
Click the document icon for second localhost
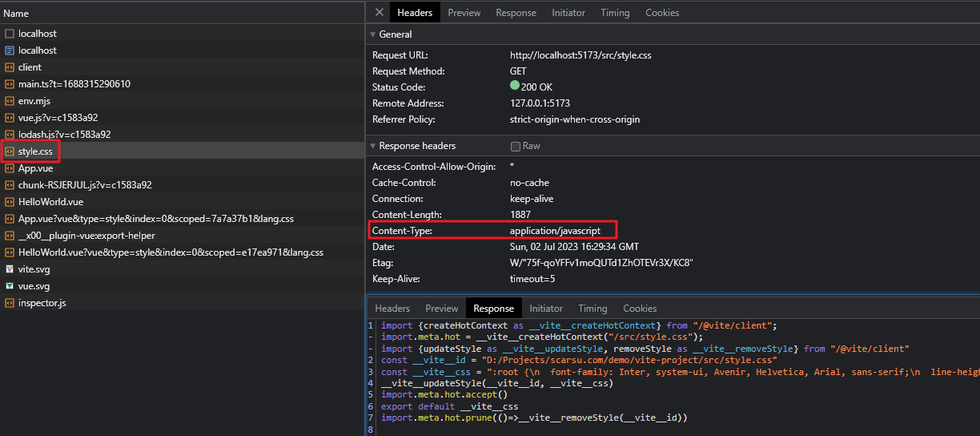tap(10, 50)
